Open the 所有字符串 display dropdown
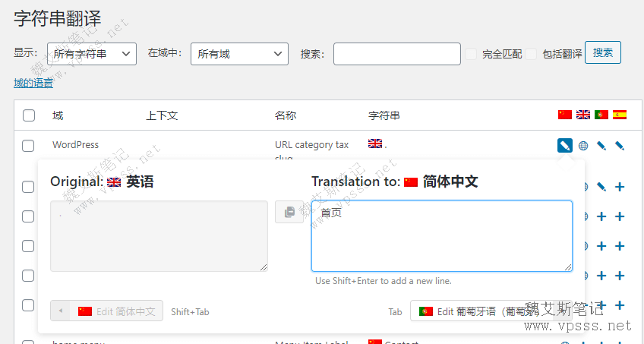The width and height of the screenshot is (644, 344). coord(91,54)
